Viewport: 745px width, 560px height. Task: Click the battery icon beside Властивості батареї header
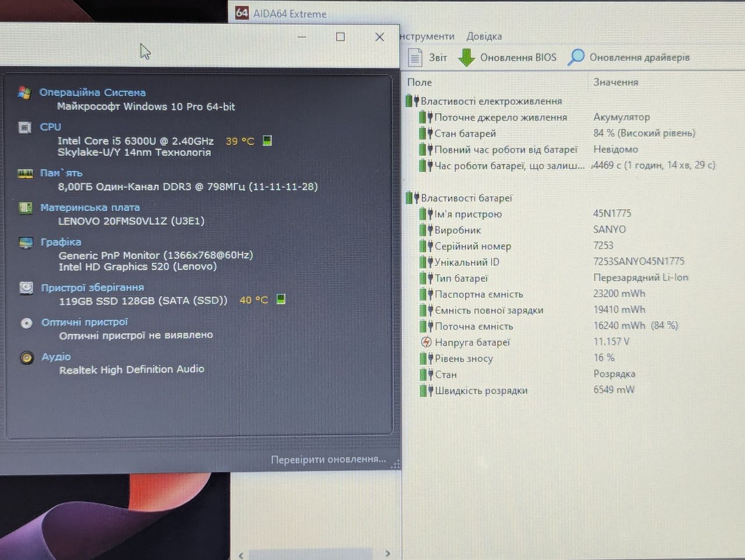click(413, 198)
